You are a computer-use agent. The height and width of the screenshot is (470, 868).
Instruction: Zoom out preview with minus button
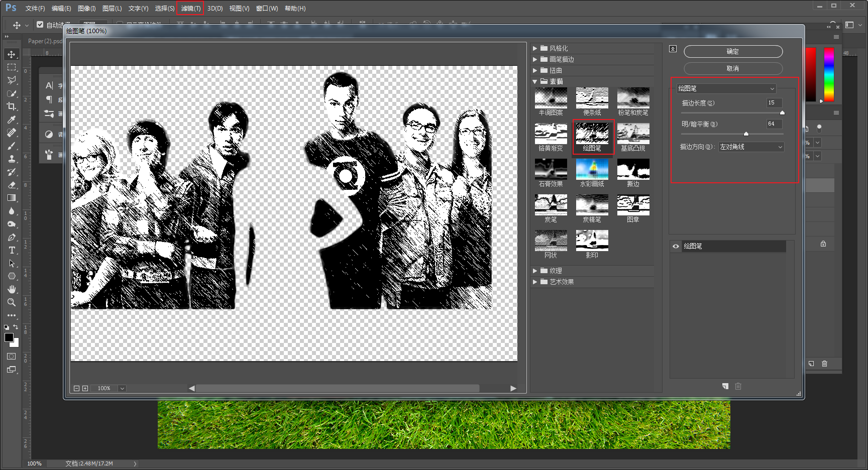coord(76,388)
